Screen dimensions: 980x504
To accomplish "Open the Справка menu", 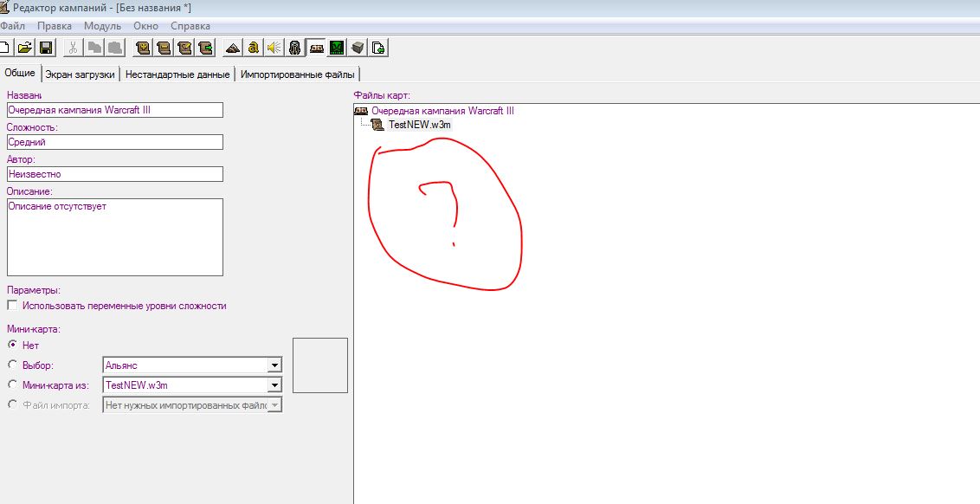I will point(190,26).
